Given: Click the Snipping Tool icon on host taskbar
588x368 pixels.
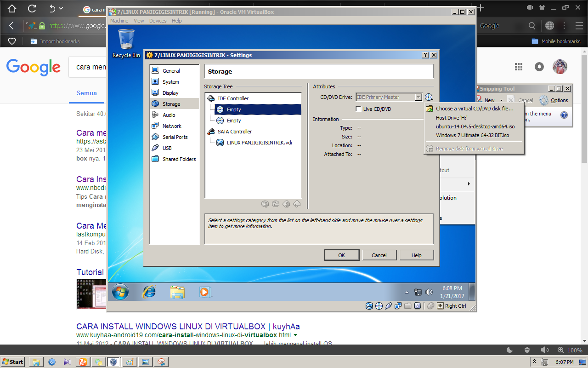Looking at the screenshot, I should point(160,362).
